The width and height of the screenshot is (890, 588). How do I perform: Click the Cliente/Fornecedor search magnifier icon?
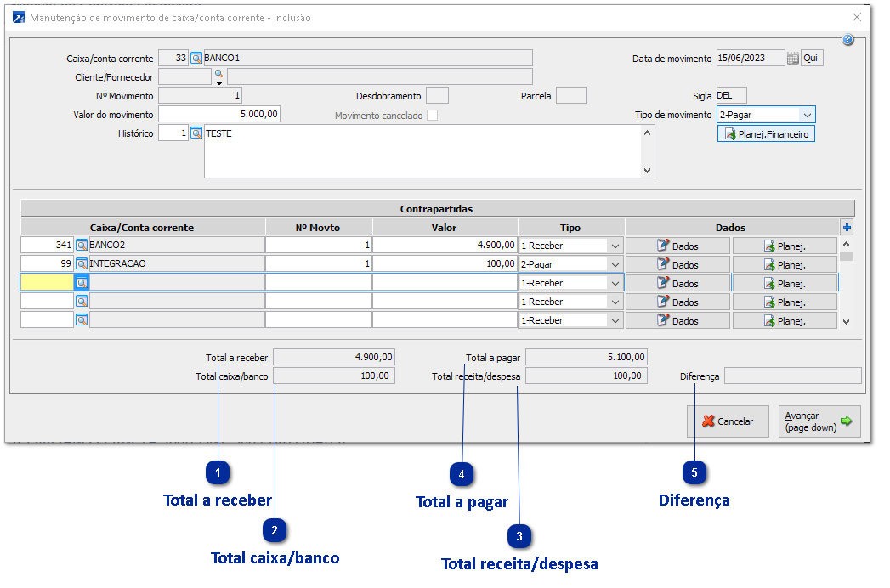[218, 76]
